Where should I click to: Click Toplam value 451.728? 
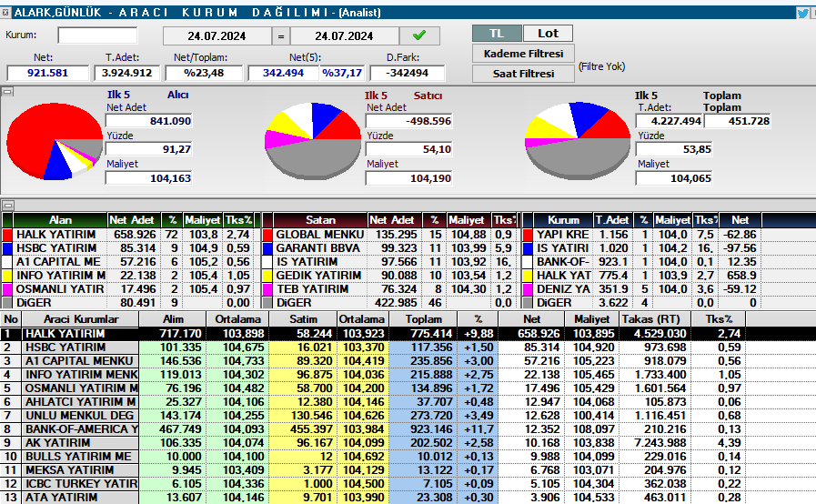click(x=738, y=121)
